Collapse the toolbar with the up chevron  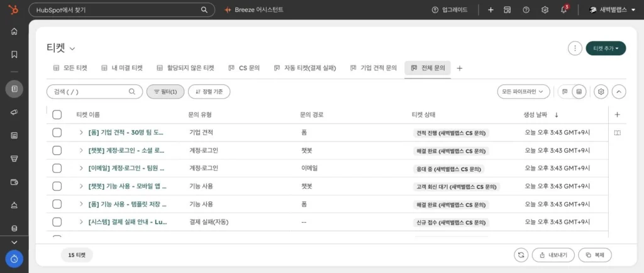click(619, 92)
